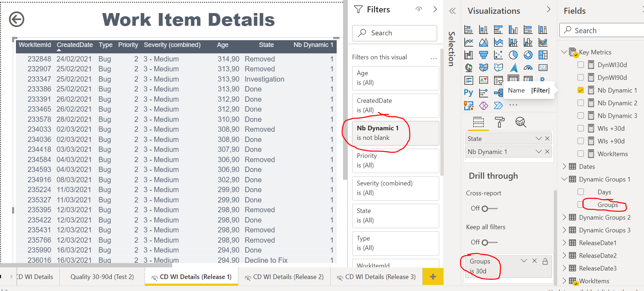This screenshot has width=644, height=291.
Task: Toggle Cross-report drill through switch
Action: click(x=489, y=208)
